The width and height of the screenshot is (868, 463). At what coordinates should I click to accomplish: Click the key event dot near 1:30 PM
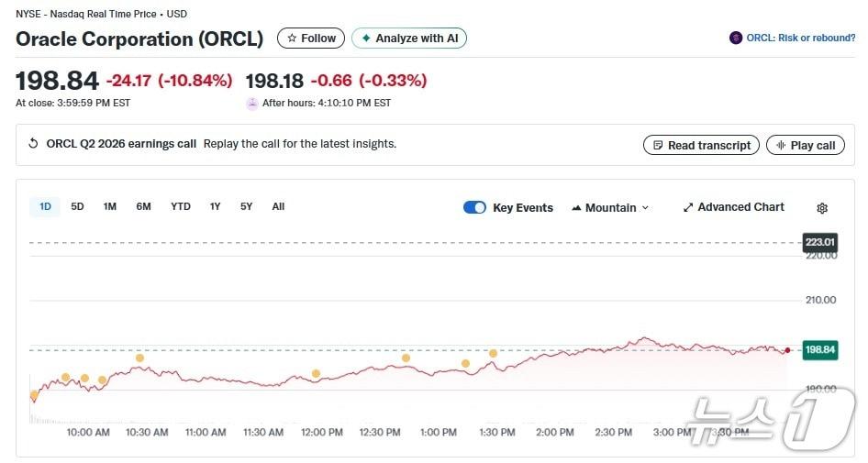493,353
